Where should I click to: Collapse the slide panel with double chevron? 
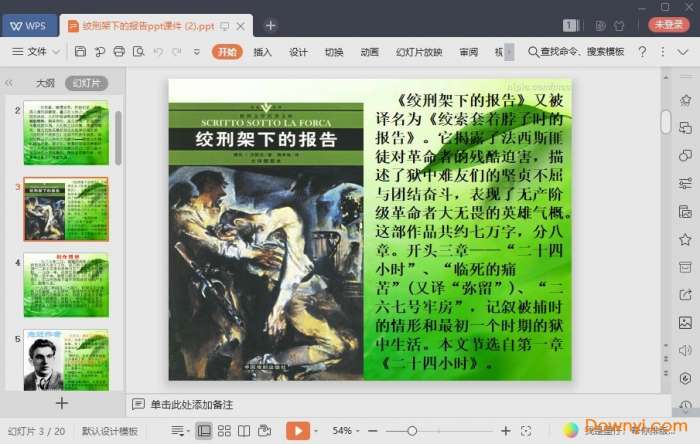(x=9, y=83)
